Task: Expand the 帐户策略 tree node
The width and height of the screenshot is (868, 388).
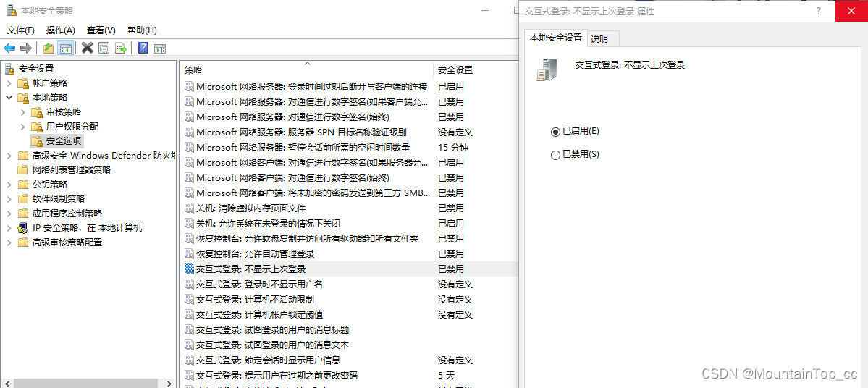Action: click(x=9, y=83)
